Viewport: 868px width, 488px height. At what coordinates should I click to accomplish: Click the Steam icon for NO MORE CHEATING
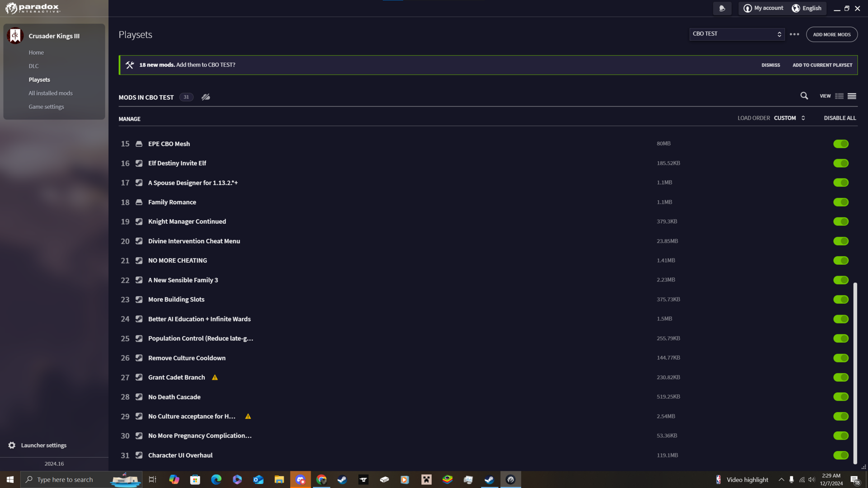(139, 260)
